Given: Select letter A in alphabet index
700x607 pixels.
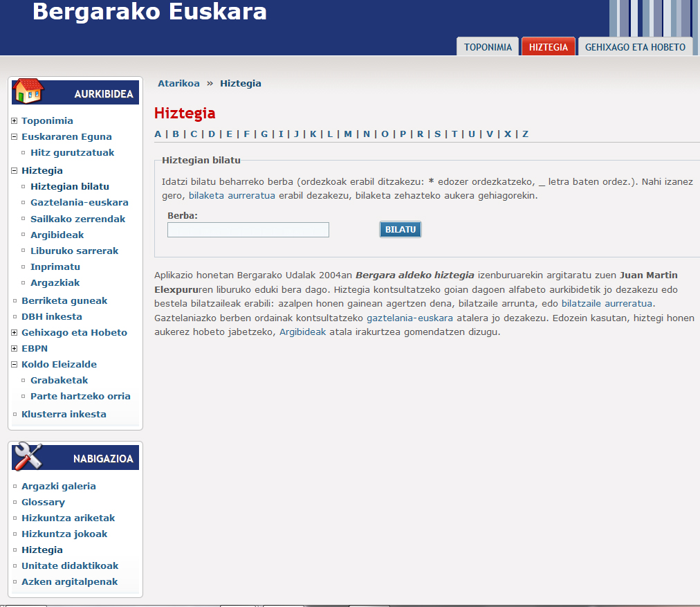Looking at the screenshot, I should (158, 134).
